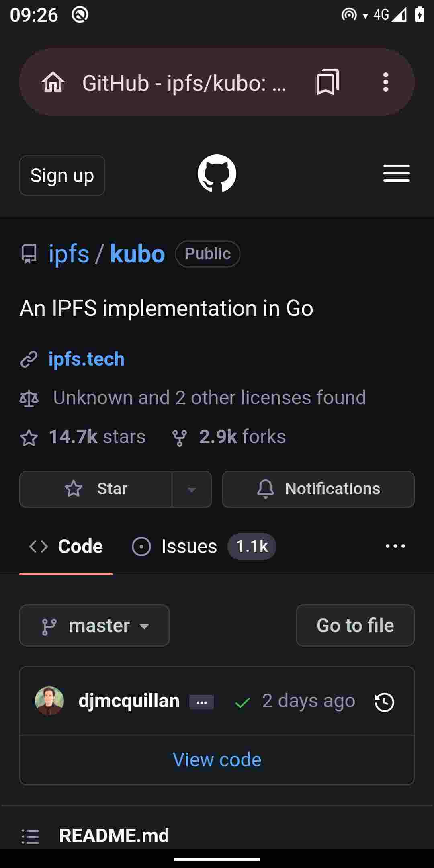Star the kubo repository

pyautogui.click(x=96, y=489)
